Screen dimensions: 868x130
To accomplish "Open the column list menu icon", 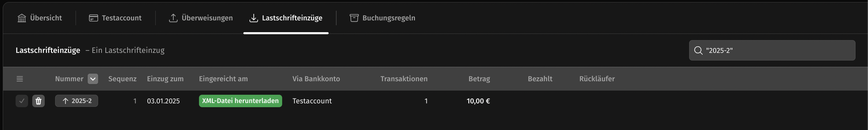I will tap(20, 79).
